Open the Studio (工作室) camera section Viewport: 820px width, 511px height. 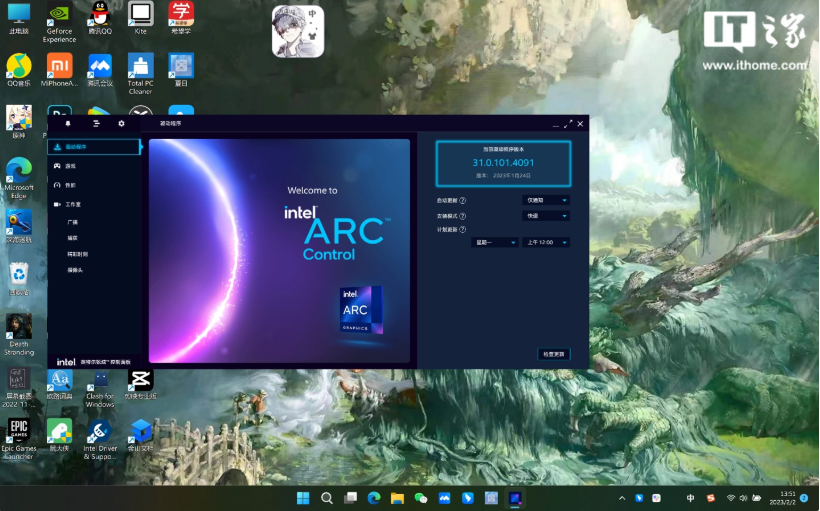[72, 204]
